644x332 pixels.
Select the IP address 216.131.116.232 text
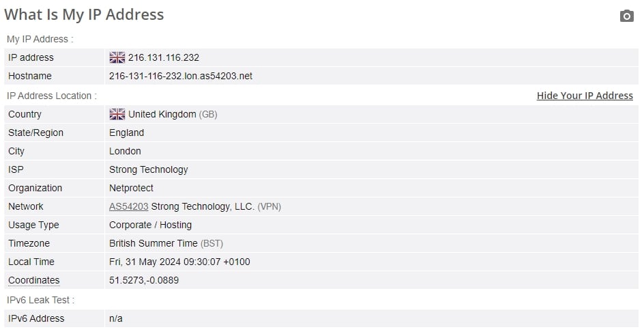pos(164,57)
